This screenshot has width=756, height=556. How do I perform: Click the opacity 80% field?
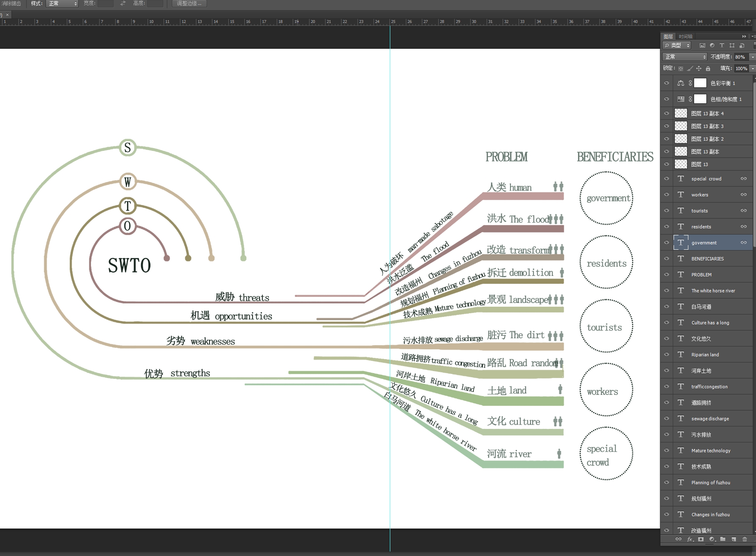point(741,57)
